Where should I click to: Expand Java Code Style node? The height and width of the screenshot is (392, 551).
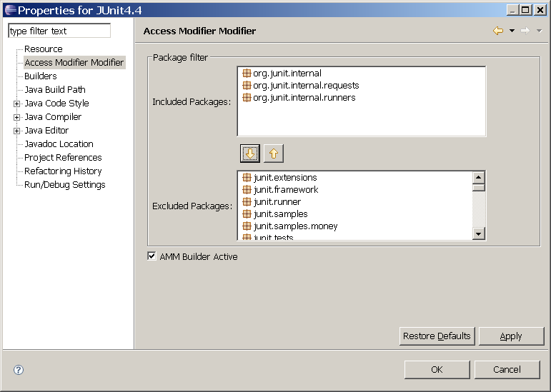pyautogui.click(x=16, y=104)
